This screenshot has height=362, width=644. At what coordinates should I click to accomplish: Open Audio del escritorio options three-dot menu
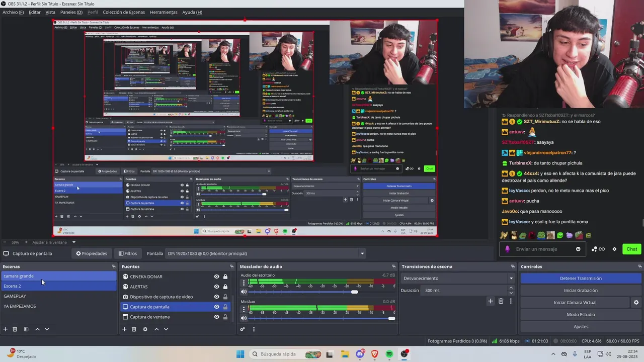click(x=244, y=283)
